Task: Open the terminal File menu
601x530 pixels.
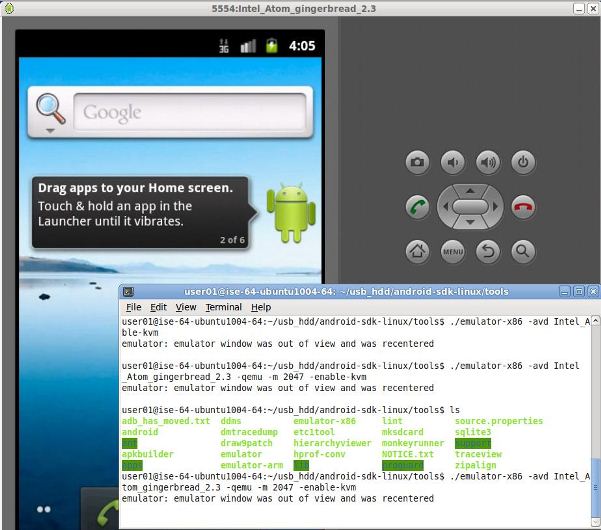Action: click(134, 307)
